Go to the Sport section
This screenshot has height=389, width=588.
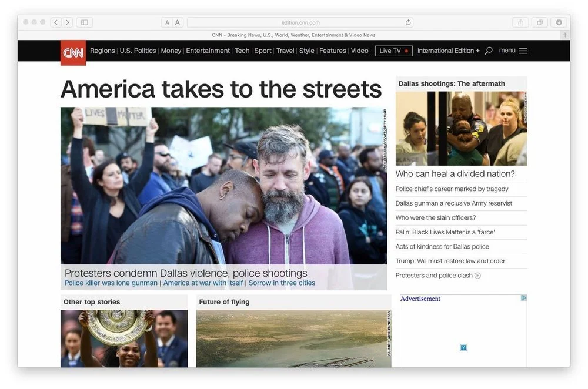coord(263,51)
